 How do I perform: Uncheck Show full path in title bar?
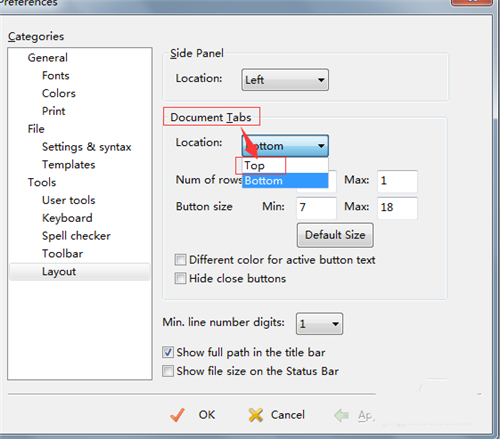pos(168,352)
